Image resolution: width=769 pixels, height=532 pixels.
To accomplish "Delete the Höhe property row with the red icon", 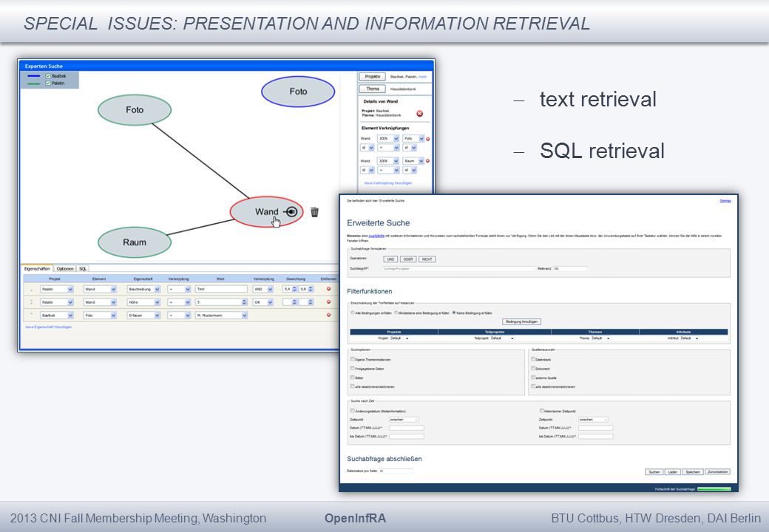I will tap(328, 301).
